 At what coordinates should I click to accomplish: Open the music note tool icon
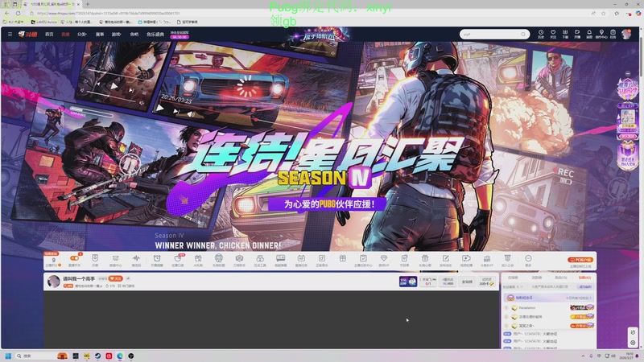322,260
